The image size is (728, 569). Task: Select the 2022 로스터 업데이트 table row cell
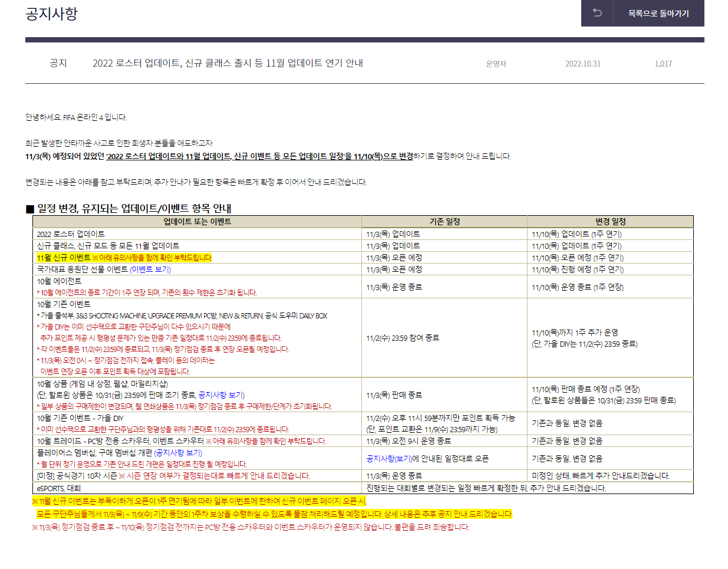[x=197, y=234]
